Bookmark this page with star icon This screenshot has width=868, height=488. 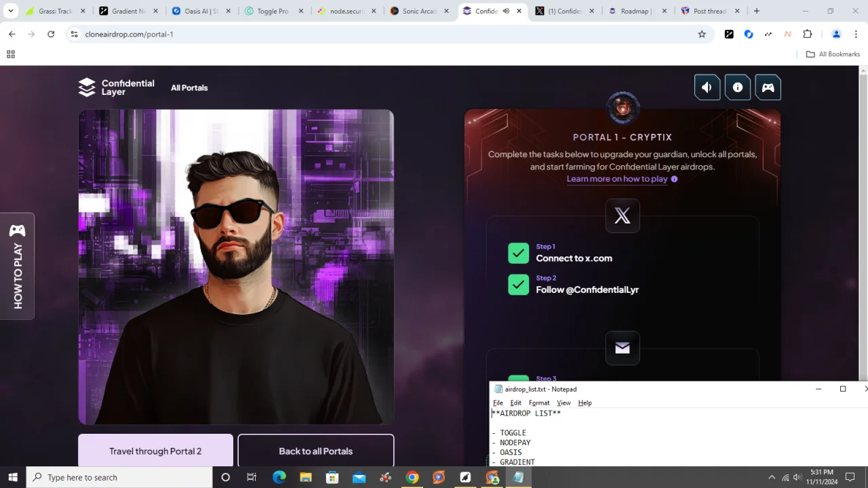click(x=702, y=34)
